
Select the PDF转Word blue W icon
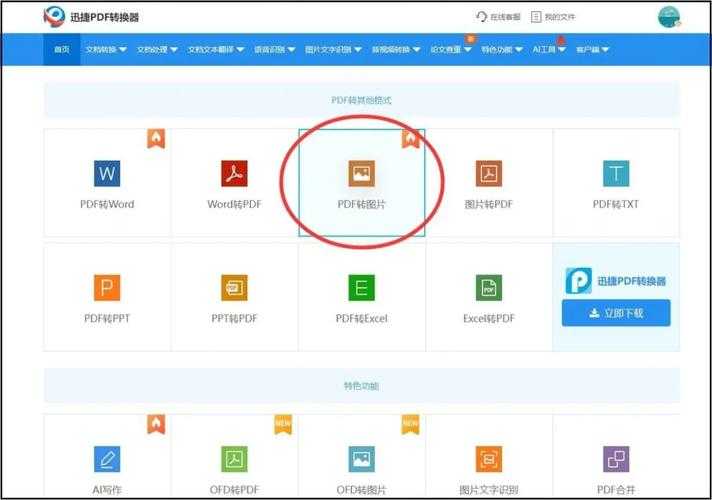tap(107, 173)
